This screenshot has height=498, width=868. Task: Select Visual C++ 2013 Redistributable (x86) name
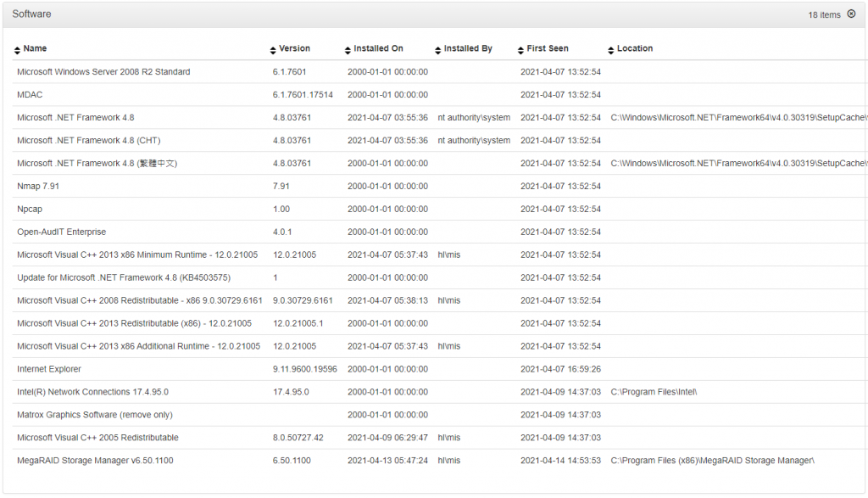click(x=135, y=323)
